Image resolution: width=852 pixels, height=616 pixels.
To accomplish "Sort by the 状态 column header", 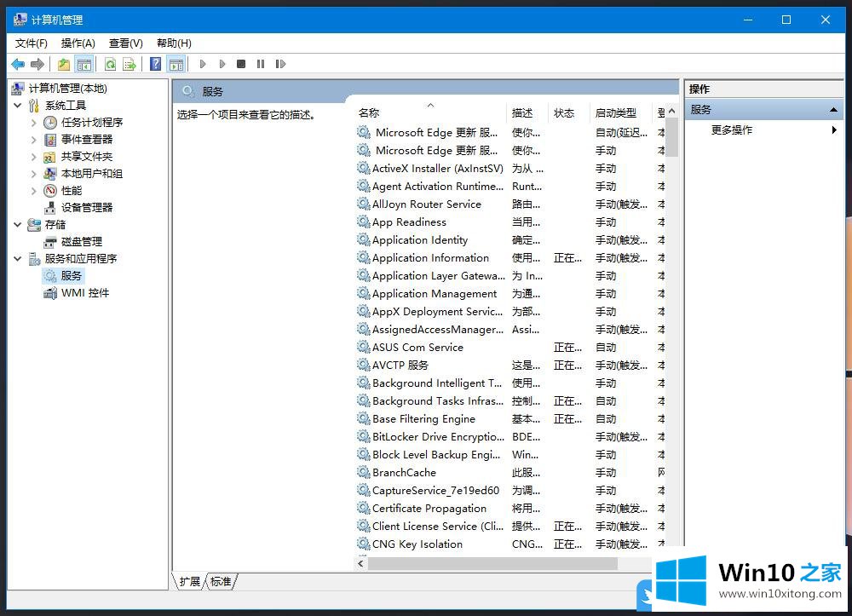I will click(568, 113).
